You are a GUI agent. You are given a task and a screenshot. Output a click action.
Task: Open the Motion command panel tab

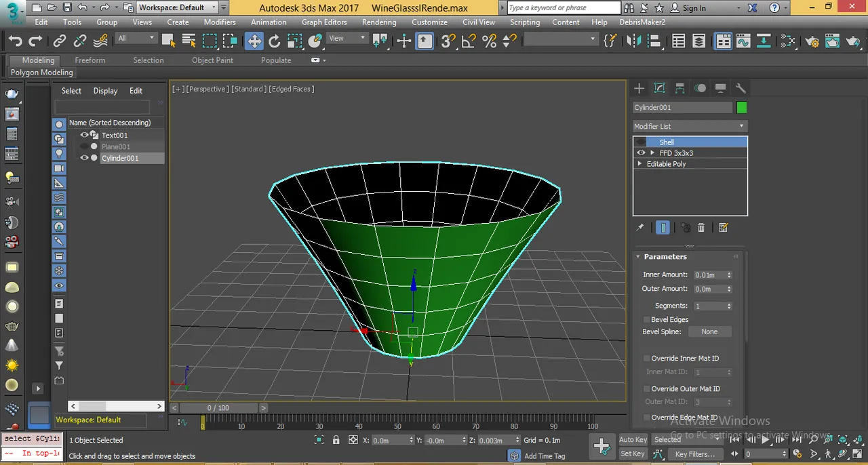[x=700, y=88]
